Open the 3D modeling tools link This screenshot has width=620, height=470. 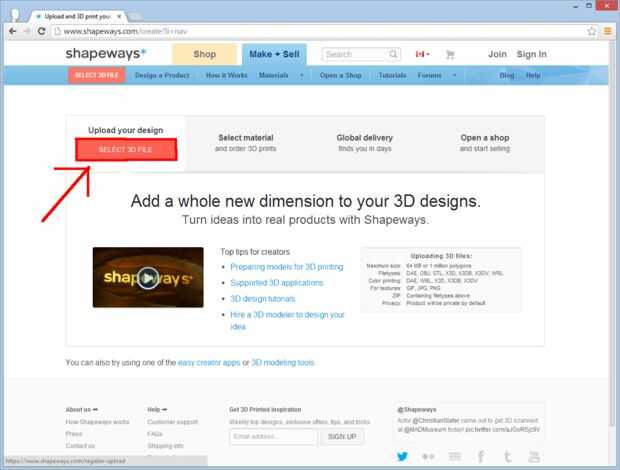coord(283,362)
